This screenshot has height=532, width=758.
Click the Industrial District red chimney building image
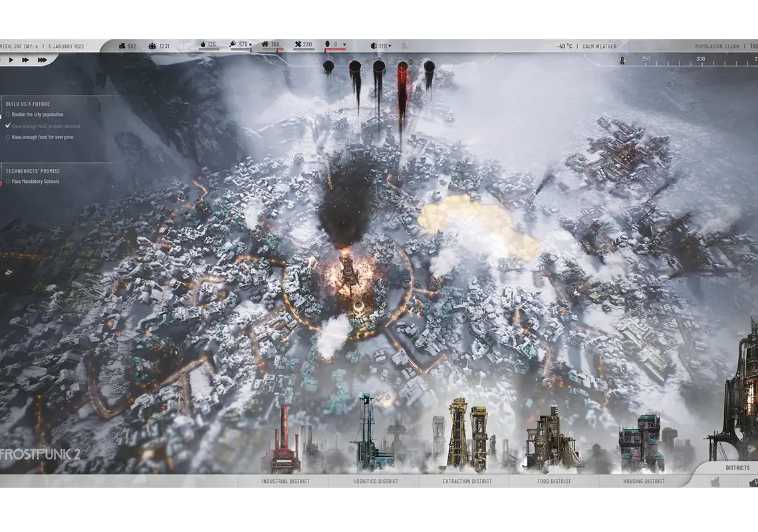tap(285, 440)
